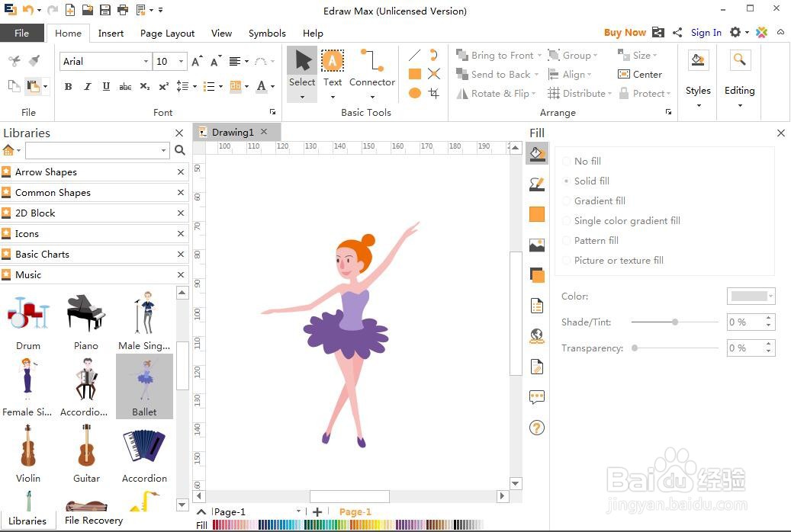
Task: Expand the Bring to Front dropdown
Action: pyautogui.click(x=539, y=56)
